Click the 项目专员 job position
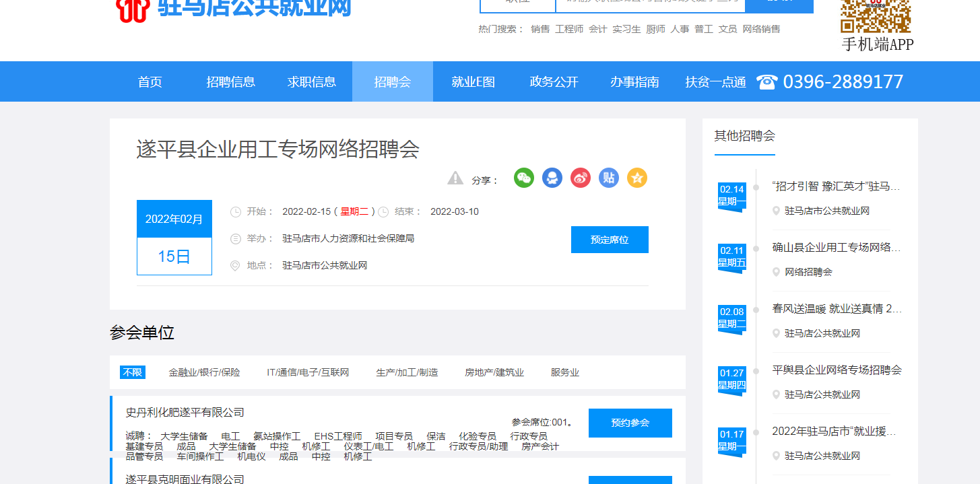 (x=394, y=436)
